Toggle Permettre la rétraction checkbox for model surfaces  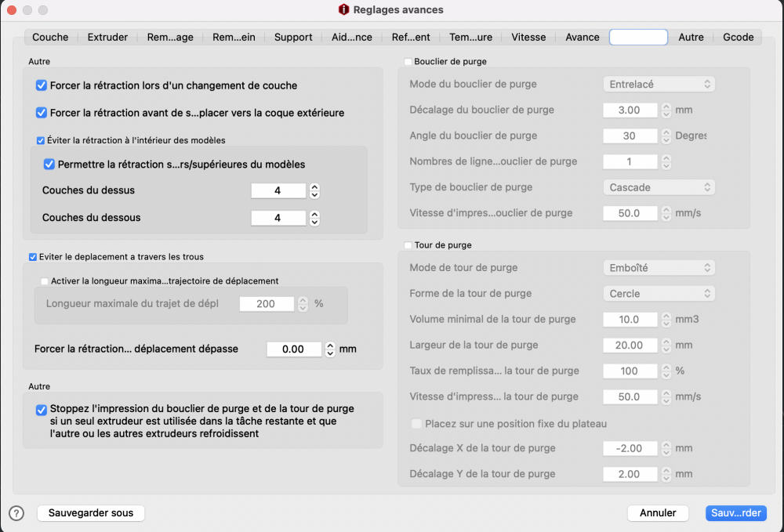[49, 165]
